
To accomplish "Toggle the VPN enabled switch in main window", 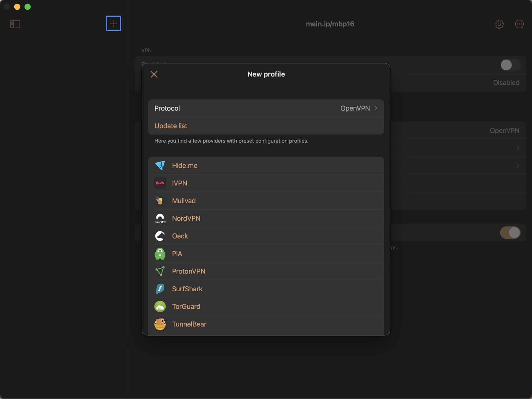I will point(510,65).
